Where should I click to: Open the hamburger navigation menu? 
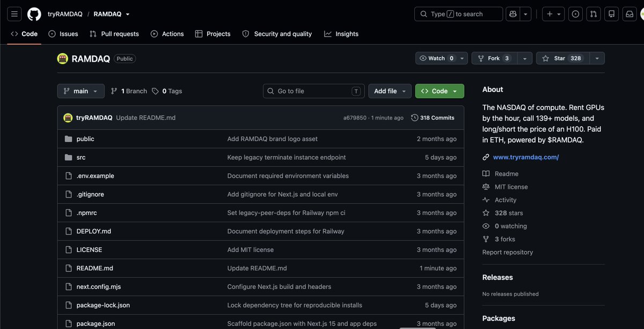pos(14,14)
